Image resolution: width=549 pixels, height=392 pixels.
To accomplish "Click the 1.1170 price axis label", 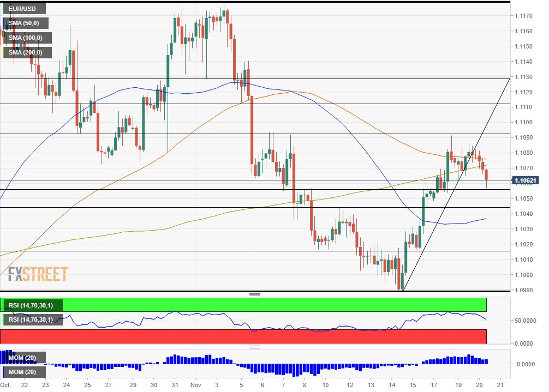I will click(524, 16).
